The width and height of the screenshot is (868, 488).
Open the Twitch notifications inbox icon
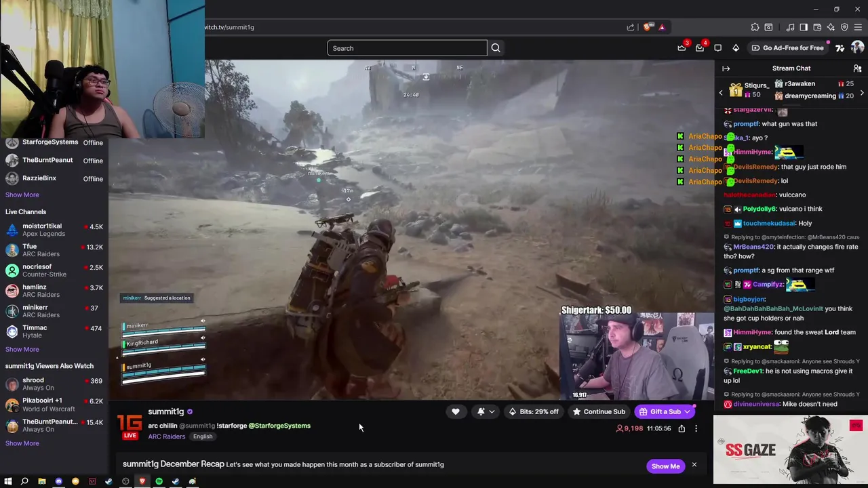coord(700,47)
